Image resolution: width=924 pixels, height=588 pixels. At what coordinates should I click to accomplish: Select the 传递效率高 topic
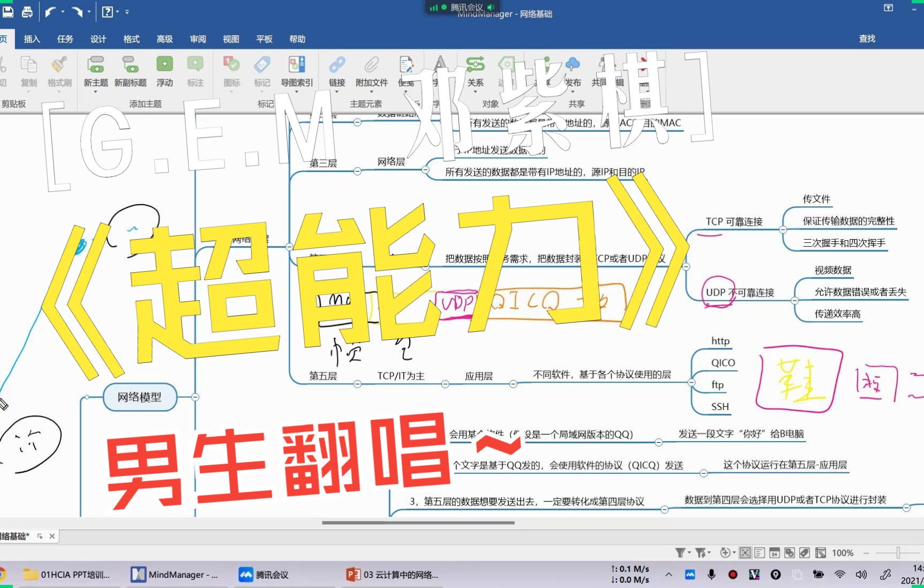pyautogui.click(x=837, y=314)
